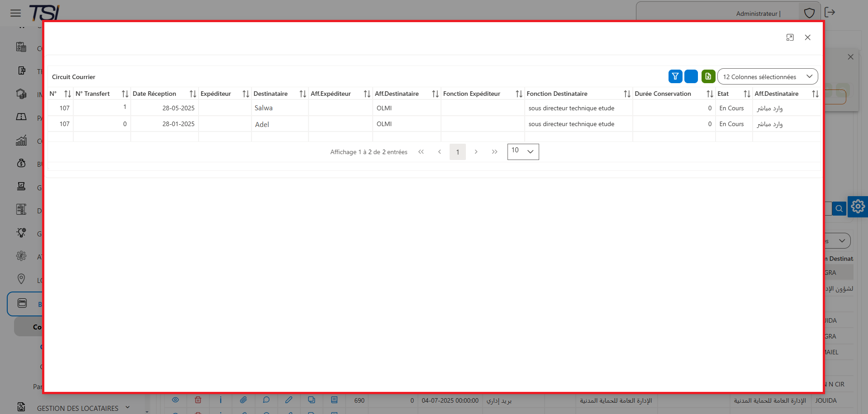Show info for courrier 690
The height and width of the screenshot is (414, 868).
[221, 400]
